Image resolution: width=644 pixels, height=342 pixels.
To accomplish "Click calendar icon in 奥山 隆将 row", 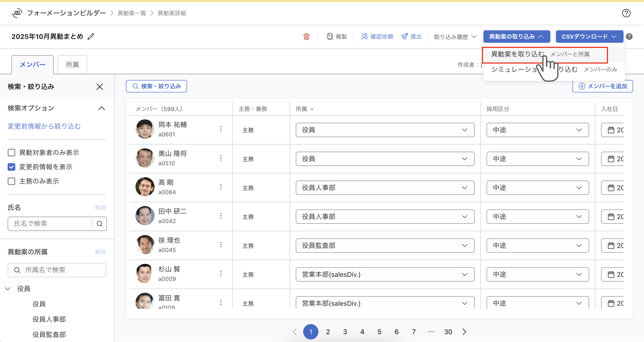I will [x=611, y=159].
